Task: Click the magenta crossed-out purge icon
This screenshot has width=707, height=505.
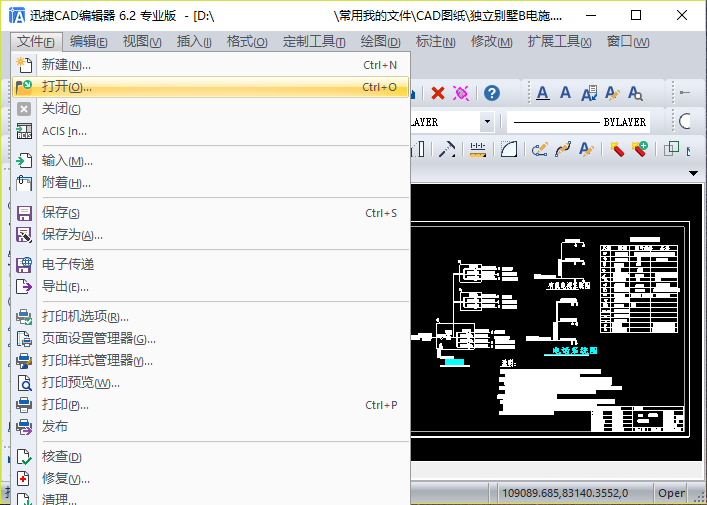Action: 461,93
